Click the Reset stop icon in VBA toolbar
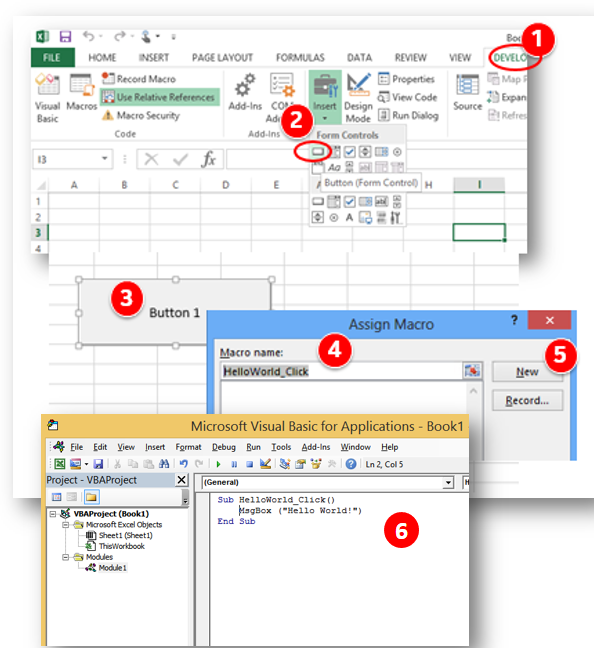Viewport: 594px width, 648px height. coord(249,465)
